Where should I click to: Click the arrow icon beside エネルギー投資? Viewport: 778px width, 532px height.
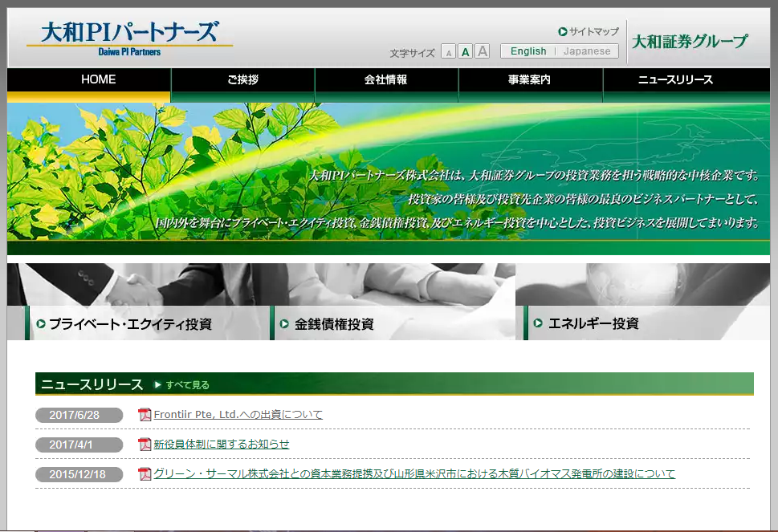tap(538, 323)
